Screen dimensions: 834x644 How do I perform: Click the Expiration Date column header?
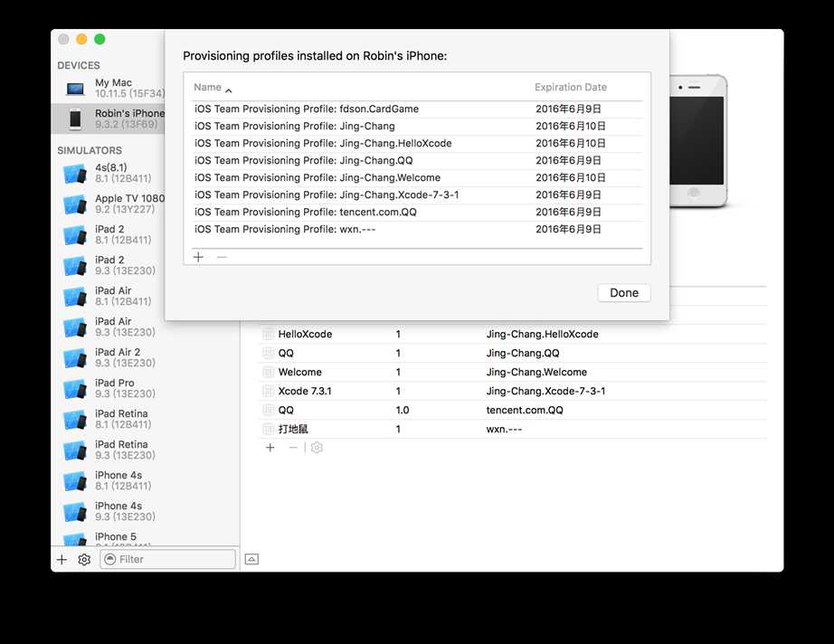(570, 88)
